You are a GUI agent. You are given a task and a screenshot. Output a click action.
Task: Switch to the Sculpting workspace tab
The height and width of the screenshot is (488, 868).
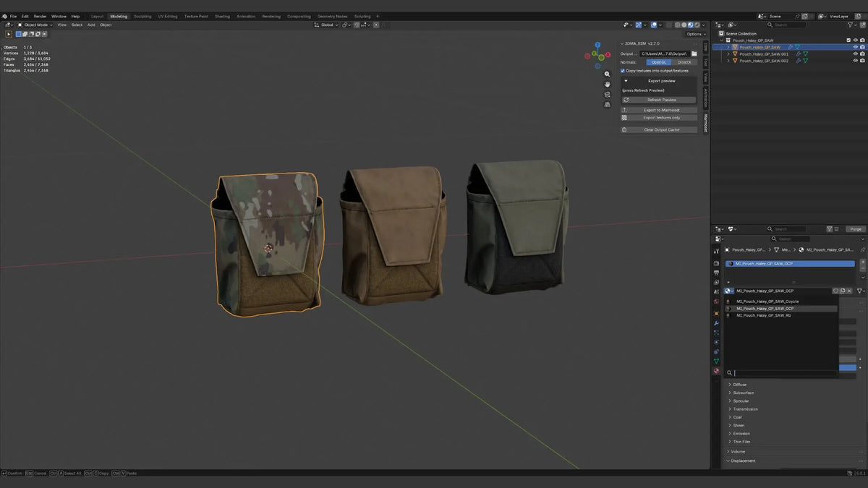(x=142, y=16)
